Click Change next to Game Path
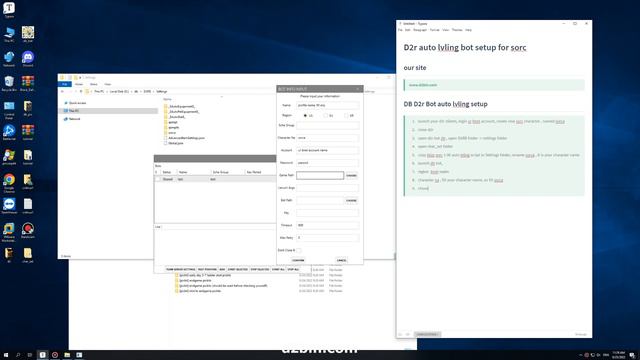 pyautogui.click(x=351, y=176)
